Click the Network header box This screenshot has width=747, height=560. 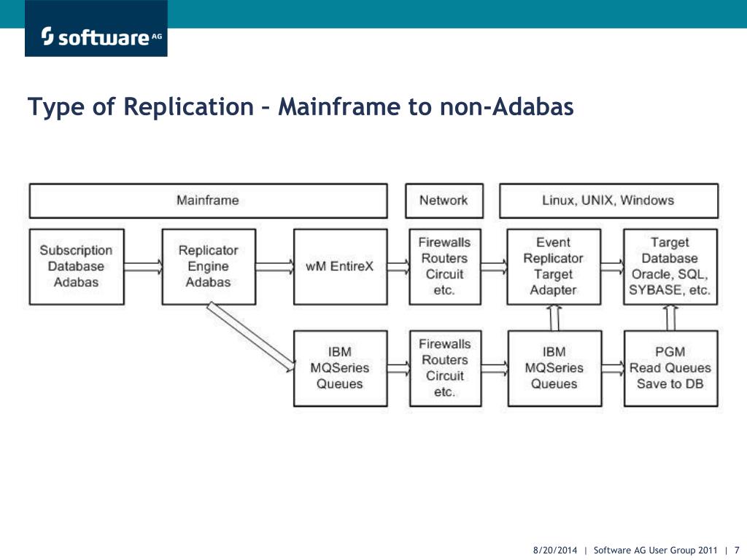pos(444,201)
